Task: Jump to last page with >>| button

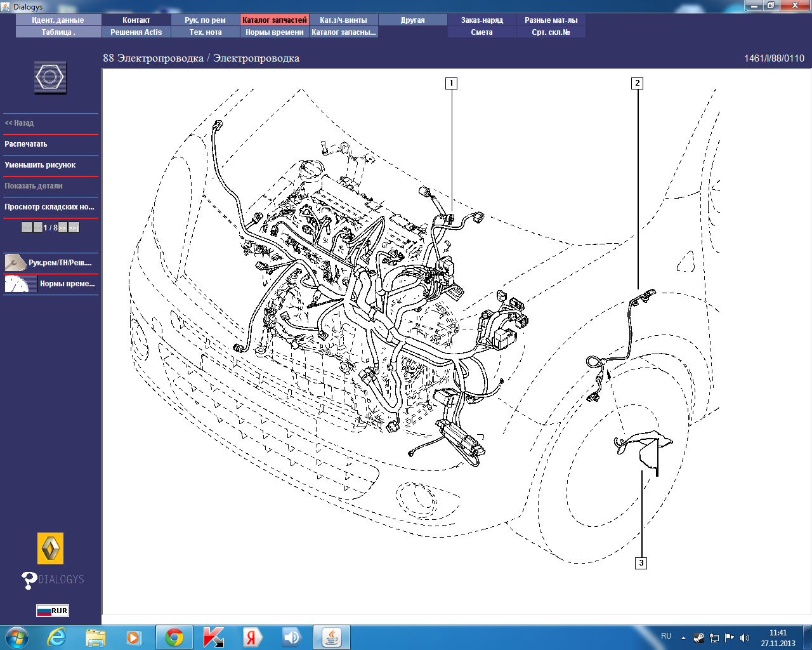Action: coord(74,227)
